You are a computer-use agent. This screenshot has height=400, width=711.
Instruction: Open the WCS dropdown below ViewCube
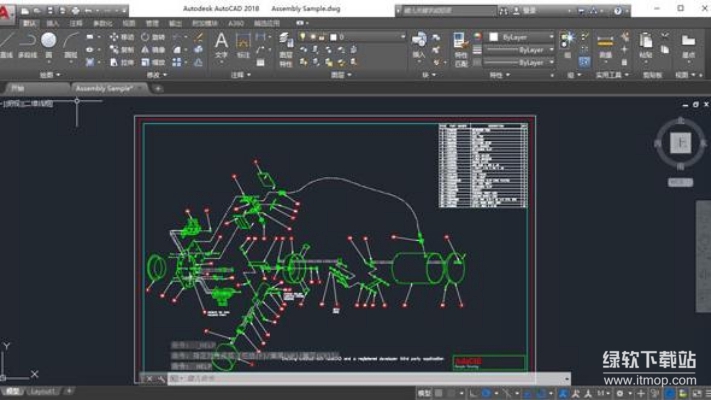click(680, 182)
